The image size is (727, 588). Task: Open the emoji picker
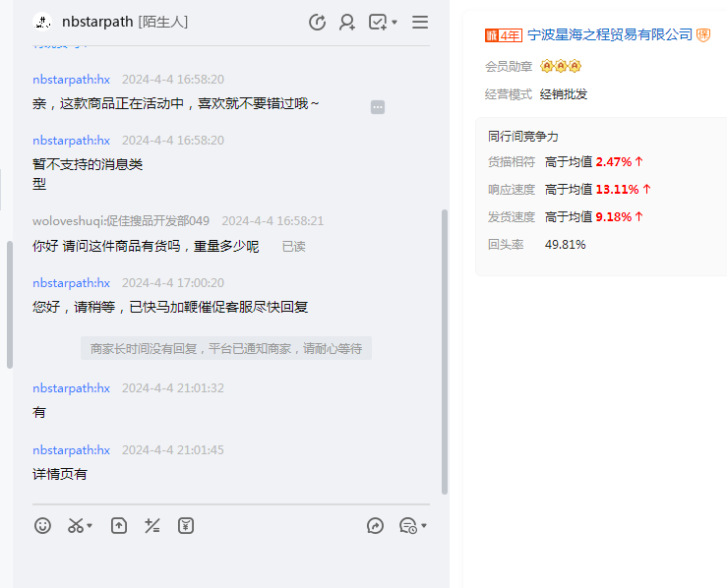[x=42, y=526]
